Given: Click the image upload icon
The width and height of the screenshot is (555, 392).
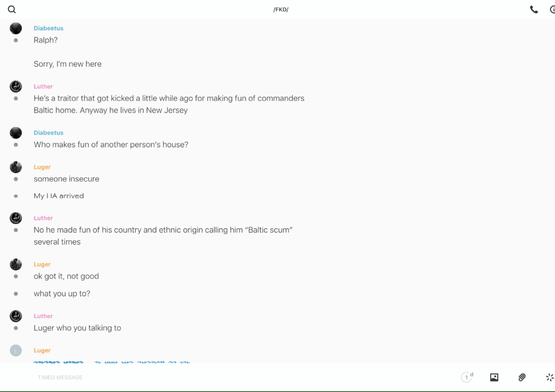Looking at the screenshot, I should (494, 377).
